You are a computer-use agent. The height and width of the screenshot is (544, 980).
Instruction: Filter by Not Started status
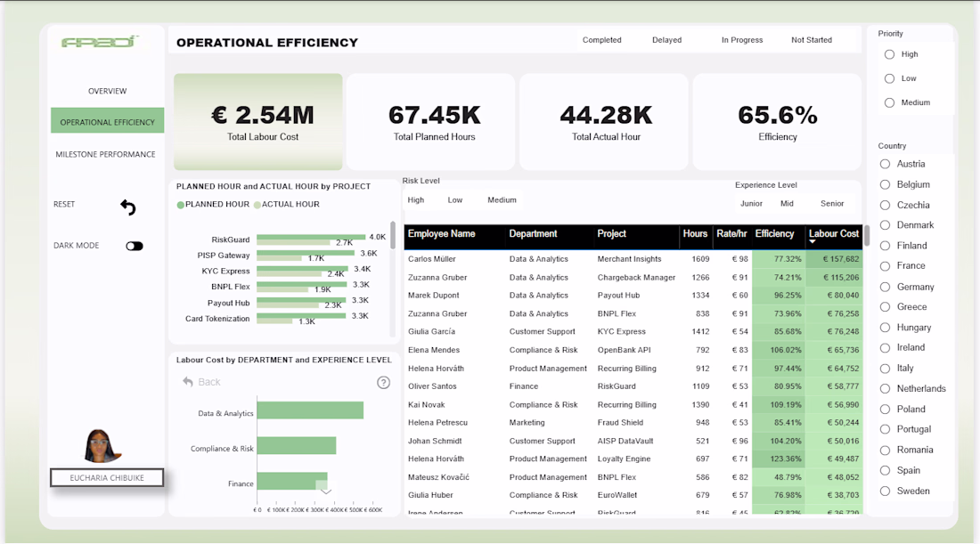[x=812, y=40]
